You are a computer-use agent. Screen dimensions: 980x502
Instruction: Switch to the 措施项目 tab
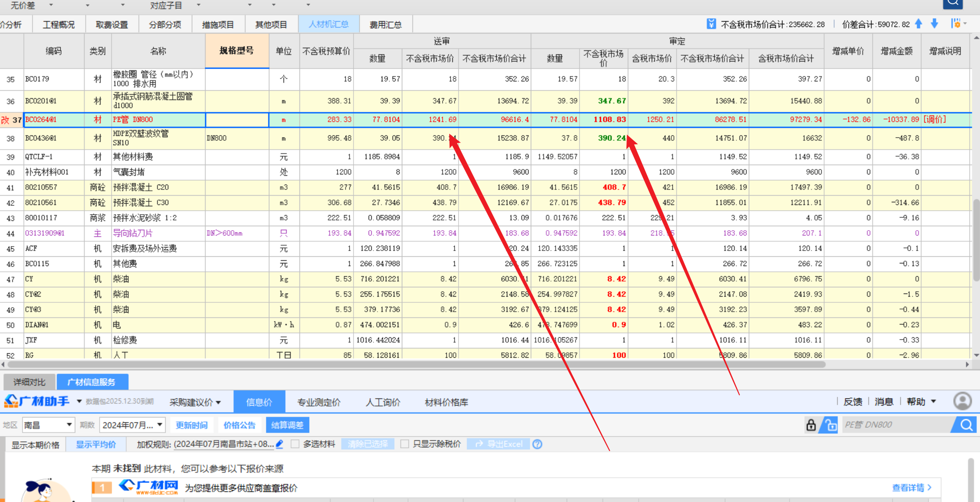218,24
